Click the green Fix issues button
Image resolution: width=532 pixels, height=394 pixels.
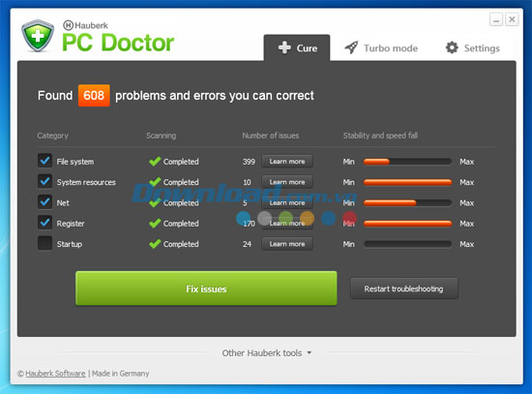(x=206, y=288)
